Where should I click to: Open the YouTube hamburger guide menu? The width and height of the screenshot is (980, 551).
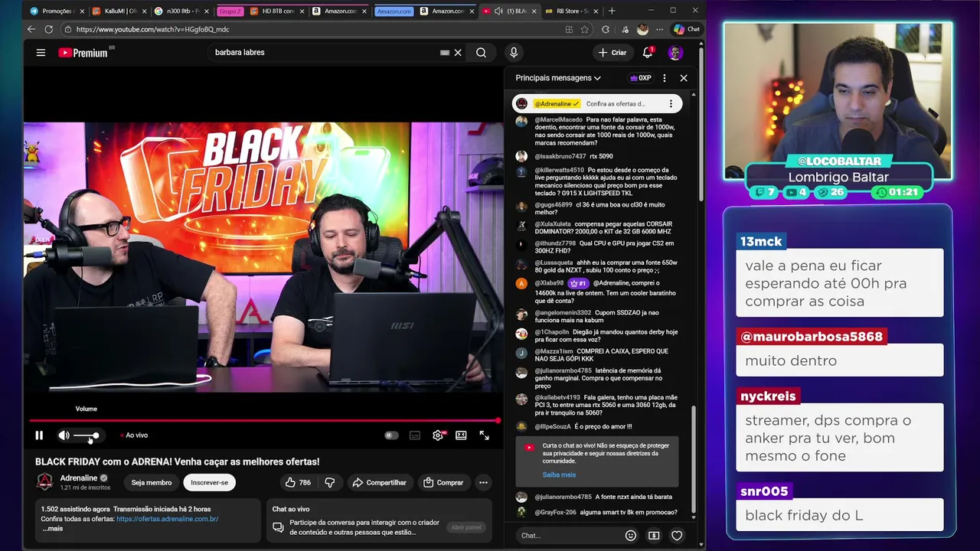tap(41, 53)
